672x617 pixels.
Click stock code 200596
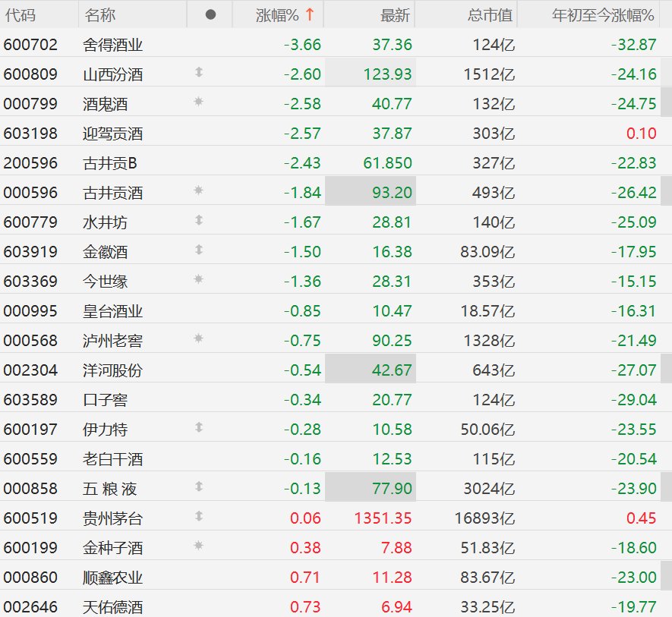click(x=30, y=163)
